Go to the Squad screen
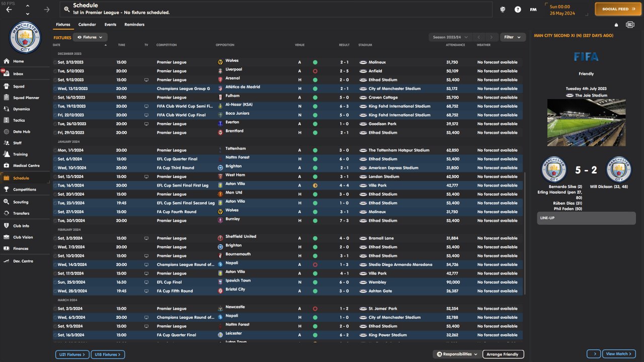644x362 pixels. [18, 86]
